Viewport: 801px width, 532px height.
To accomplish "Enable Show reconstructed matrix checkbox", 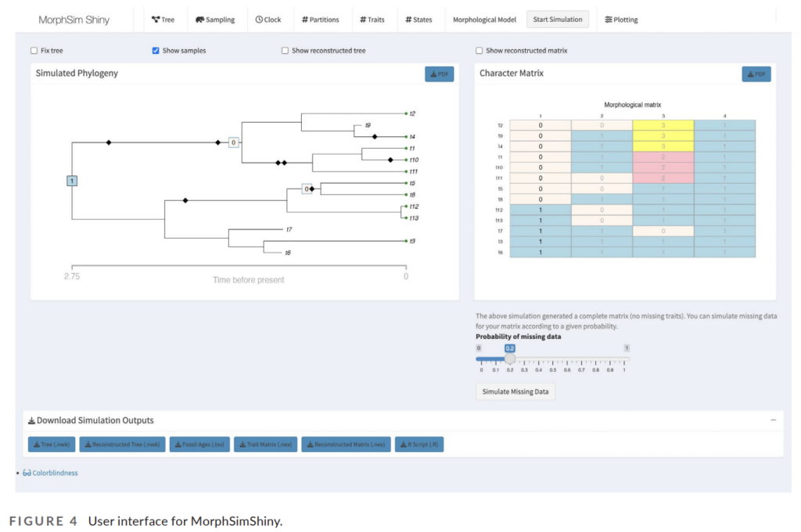I will 480,51.
